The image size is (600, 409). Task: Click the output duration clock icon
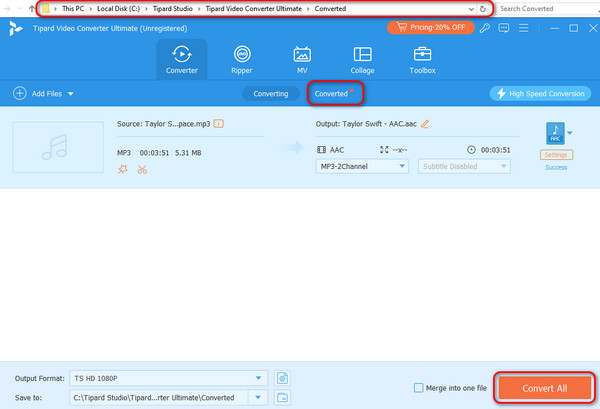click(x=471, y=150)
